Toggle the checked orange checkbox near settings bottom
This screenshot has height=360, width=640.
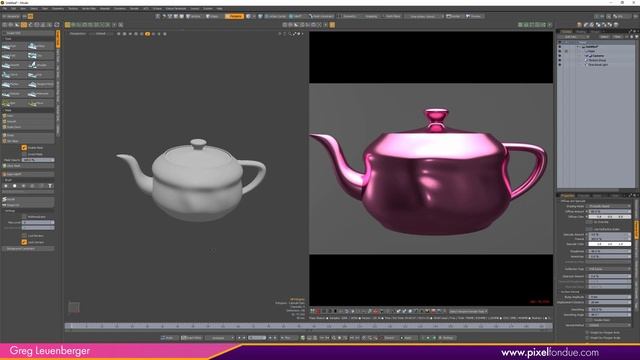24,242
